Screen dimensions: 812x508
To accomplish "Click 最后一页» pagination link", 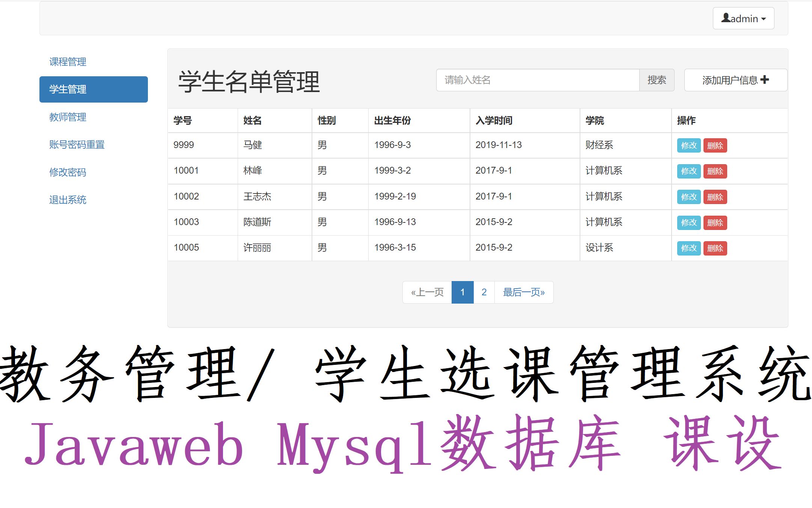I will 523,292.
